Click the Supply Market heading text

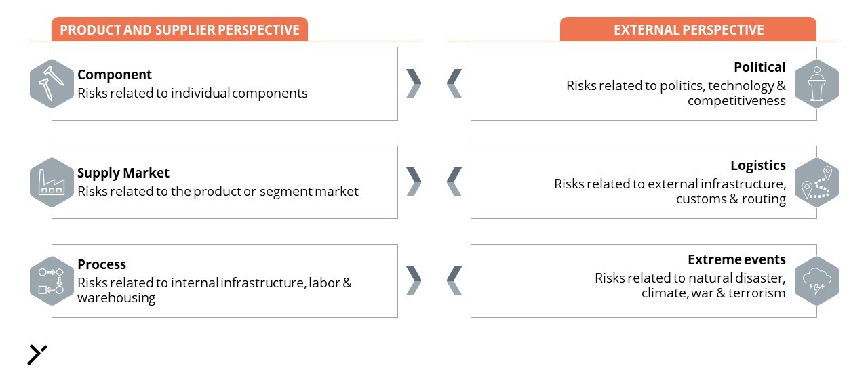click(123, 173)
